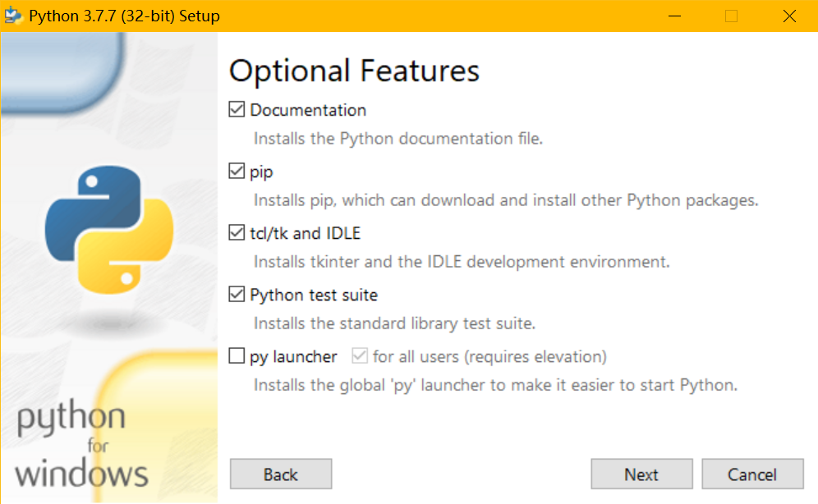Go back with the Back button

(x=281, y=474)
